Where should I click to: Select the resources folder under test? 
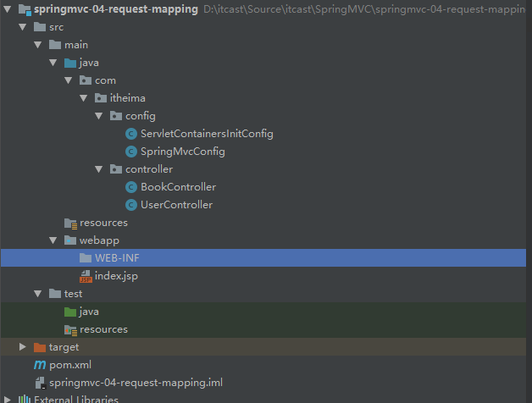[103, 329]
